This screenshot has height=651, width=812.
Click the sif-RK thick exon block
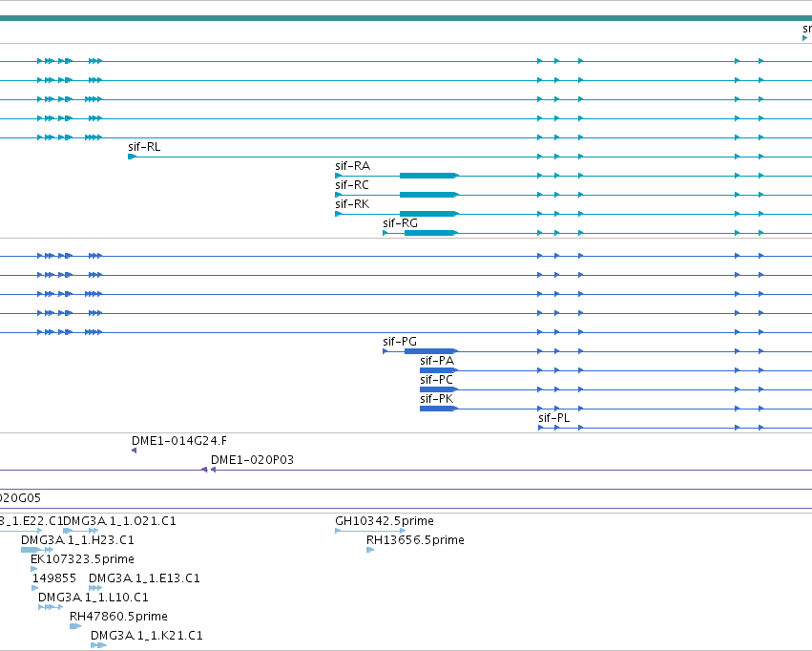pos(427,214)
